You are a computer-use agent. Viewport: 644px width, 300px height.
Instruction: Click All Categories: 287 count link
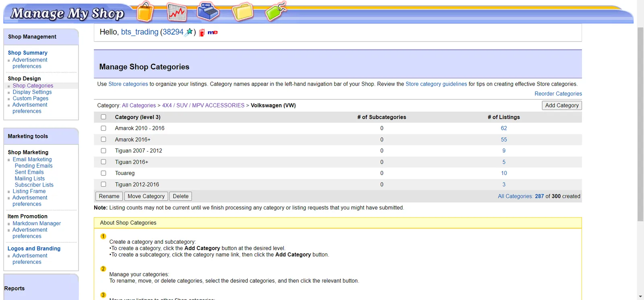(521, 196)
